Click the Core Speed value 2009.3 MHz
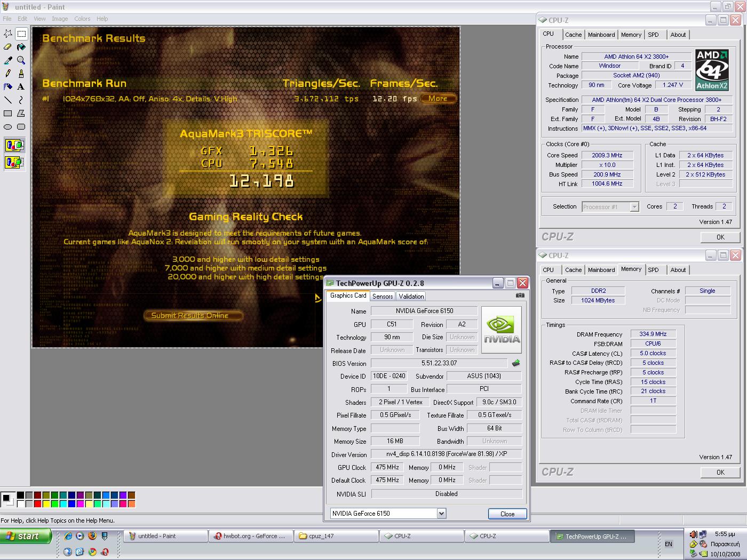The width and height of the screenshot is (747, 560). pyautogui.click(x=607, y=155)
